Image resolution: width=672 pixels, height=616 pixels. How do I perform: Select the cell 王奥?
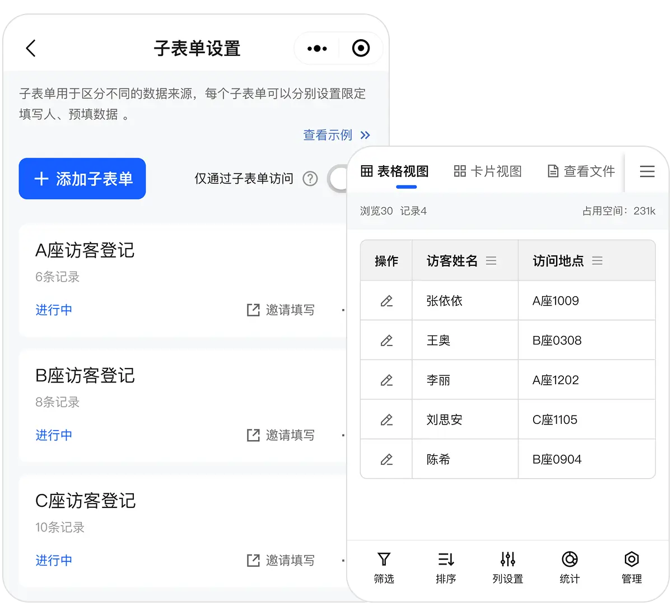click(x=465, y=340)
